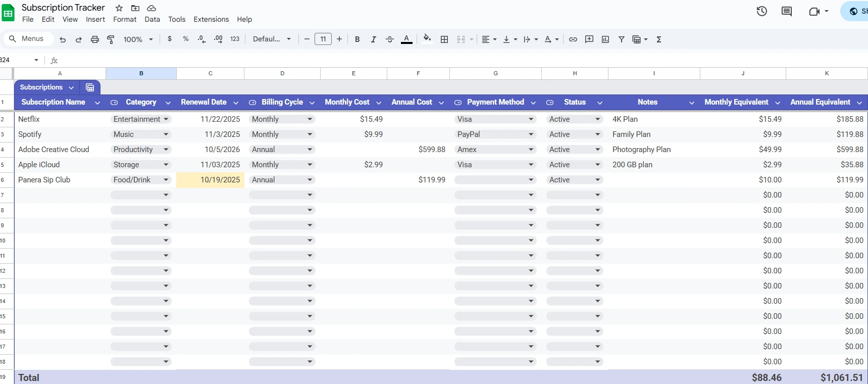
Task: Expand the Subscriptions table name menu
Action: click(71, 87)
